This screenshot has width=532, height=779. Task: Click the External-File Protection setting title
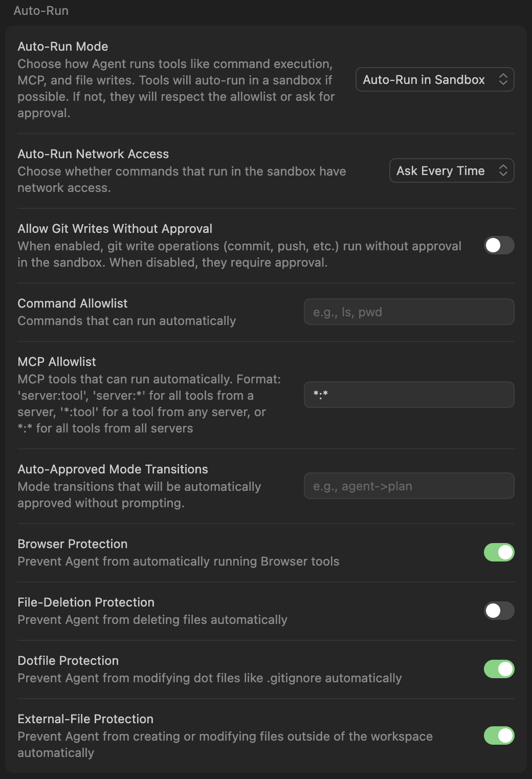tap(85, 719)
